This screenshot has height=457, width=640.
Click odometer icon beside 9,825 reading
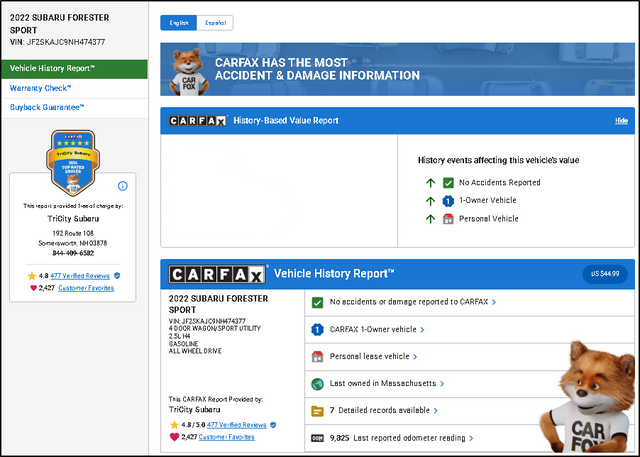point(317,438)
